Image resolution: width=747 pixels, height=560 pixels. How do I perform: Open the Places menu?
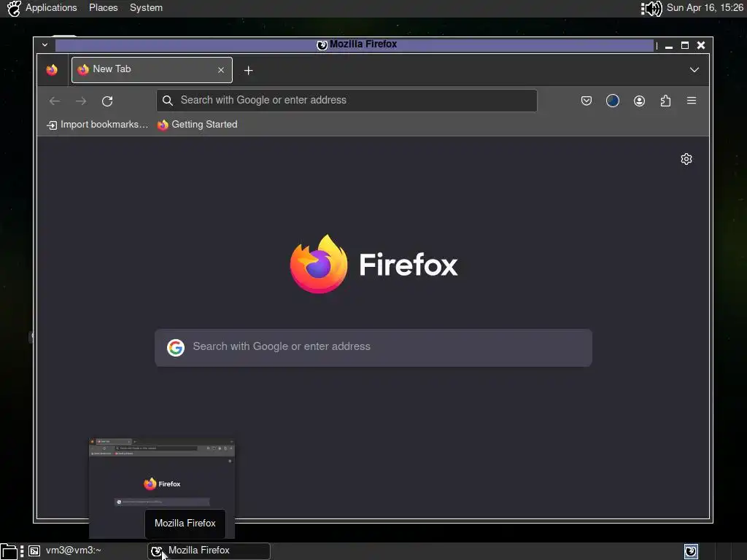tap(104, 8)
